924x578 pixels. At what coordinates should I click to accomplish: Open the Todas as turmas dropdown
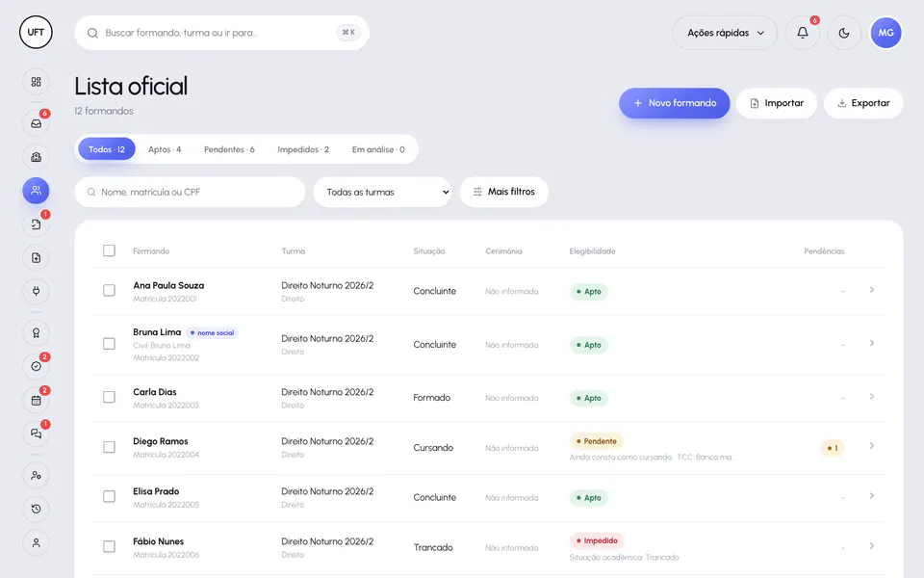point(382,192)
